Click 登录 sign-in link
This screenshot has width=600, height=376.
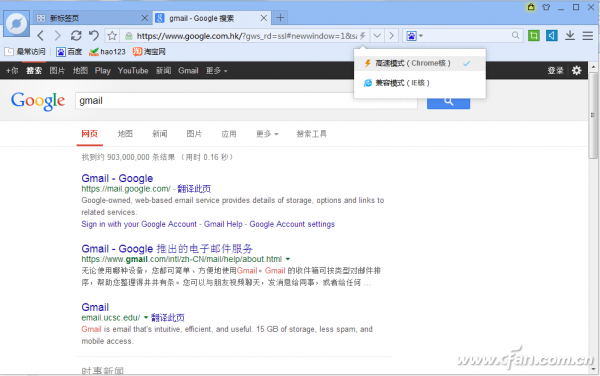click(x=555, y=70)
